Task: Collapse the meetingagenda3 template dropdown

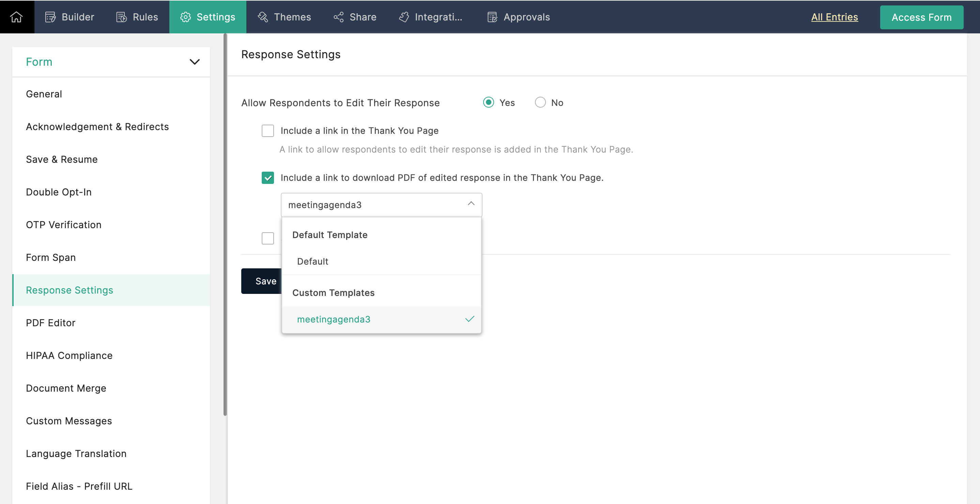Action: [471, 204]
